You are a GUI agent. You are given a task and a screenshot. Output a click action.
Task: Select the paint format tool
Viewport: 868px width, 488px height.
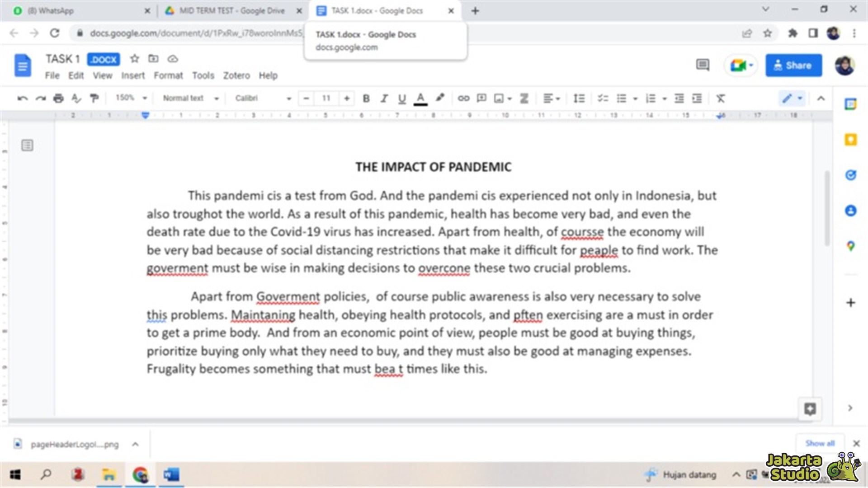(x=94, y=98)
